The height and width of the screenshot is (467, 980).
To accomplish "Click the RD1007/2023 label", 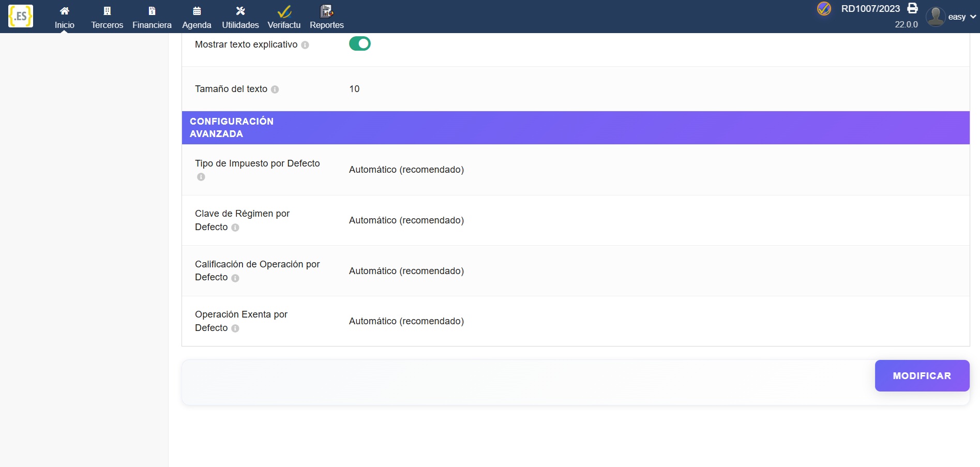I will pos(870,9).
